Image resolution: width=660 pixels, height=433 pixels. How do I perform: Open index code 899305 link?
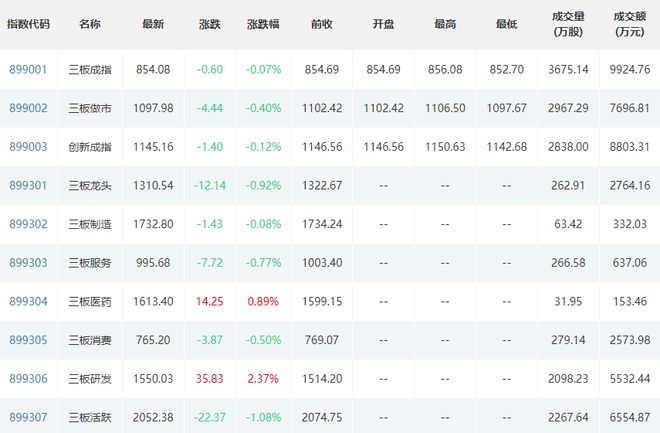[28, 340]
